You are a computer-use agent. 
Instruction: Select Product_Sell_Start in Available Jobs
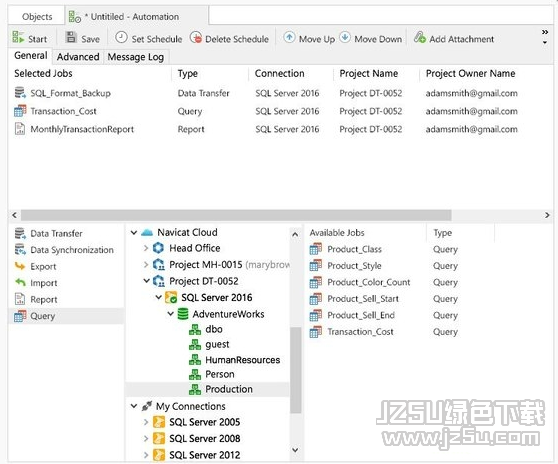[x=363, y=299]
